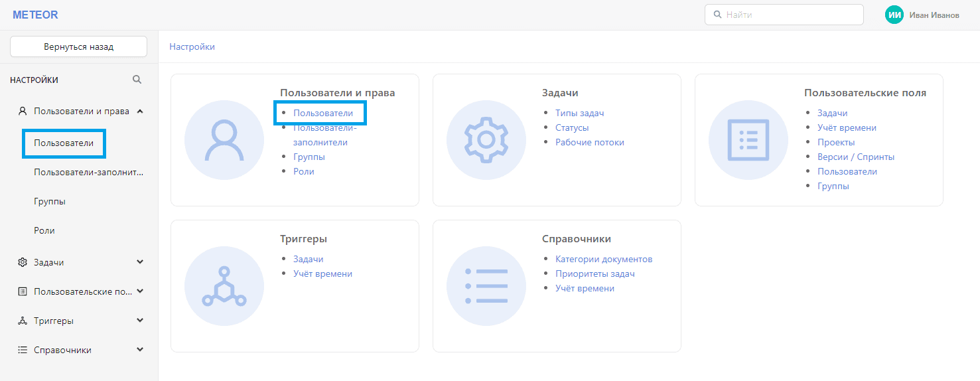Select Группы in the sidebar menu

50,201
